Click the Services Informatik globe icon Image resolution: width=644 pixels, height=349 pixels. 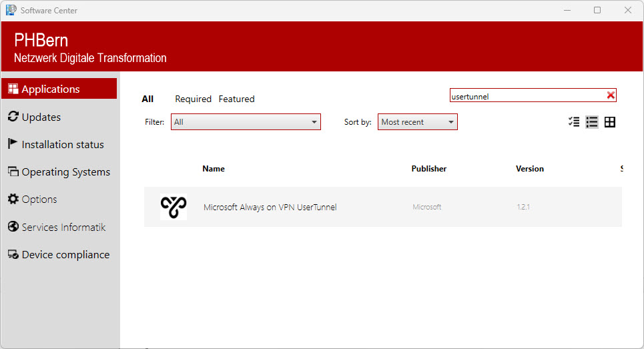pos(13,227)
